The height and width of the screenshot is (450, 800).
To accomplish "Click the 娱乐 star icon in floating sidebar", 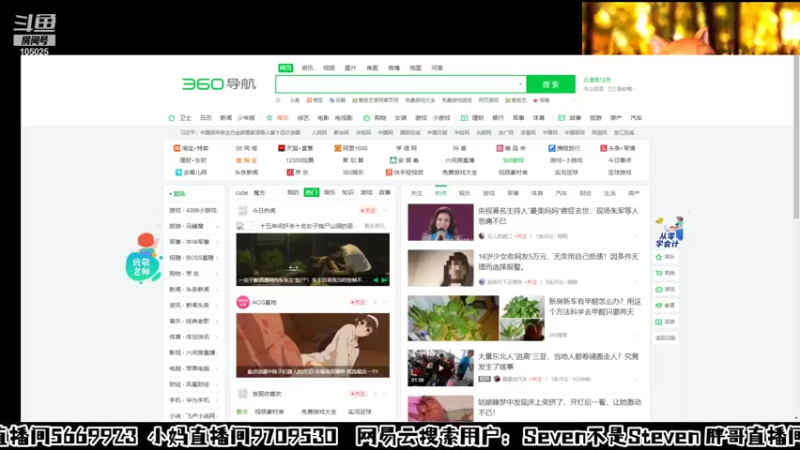I will click(659, 257).
